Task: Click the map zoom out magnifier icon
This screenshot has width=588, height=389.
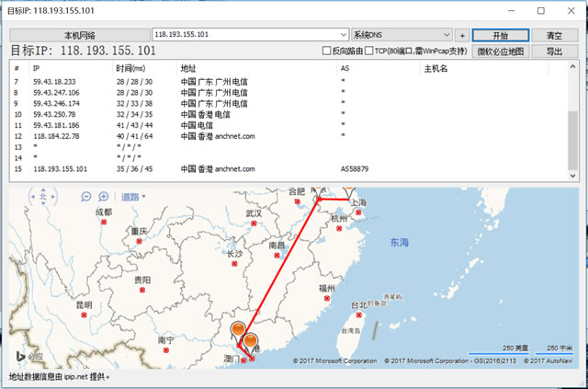Action: point(86,196)
